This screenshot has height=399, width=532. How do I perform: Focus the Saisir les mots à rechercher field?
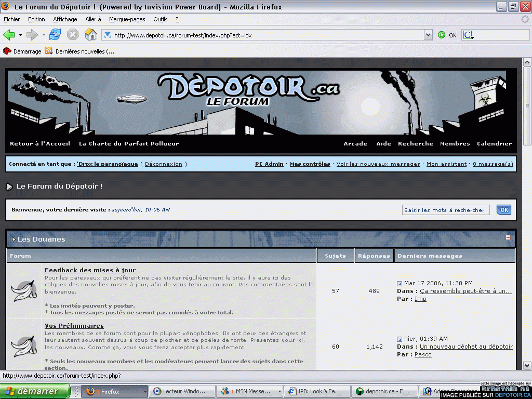click(446, 210)
